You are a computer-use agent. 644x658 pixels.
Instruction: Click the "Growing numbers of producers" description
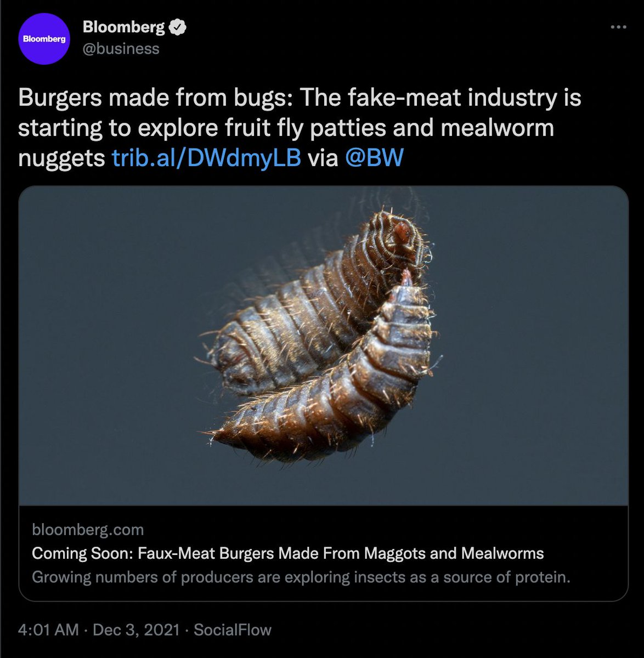(301, 577)
